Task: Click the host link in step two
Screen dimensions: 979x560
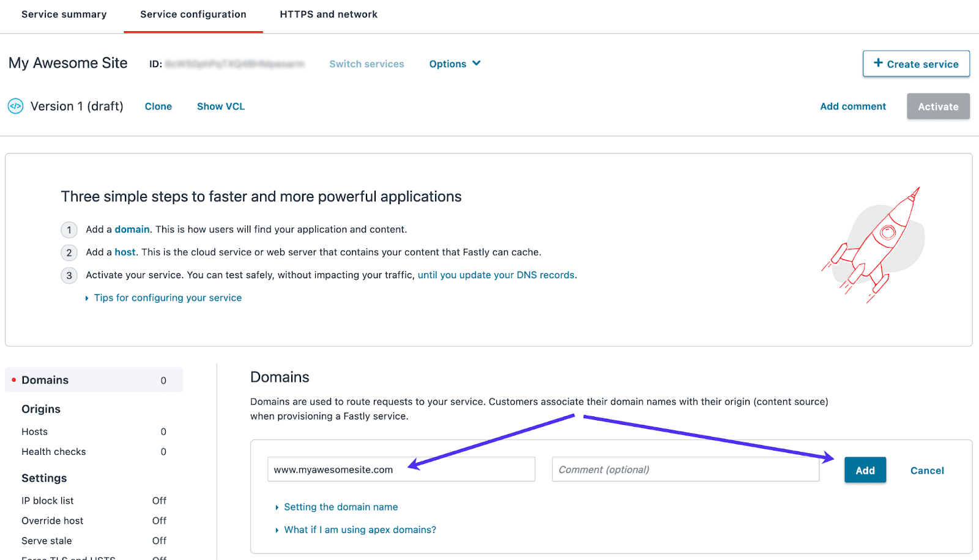Action: click(x=125, y=252)
